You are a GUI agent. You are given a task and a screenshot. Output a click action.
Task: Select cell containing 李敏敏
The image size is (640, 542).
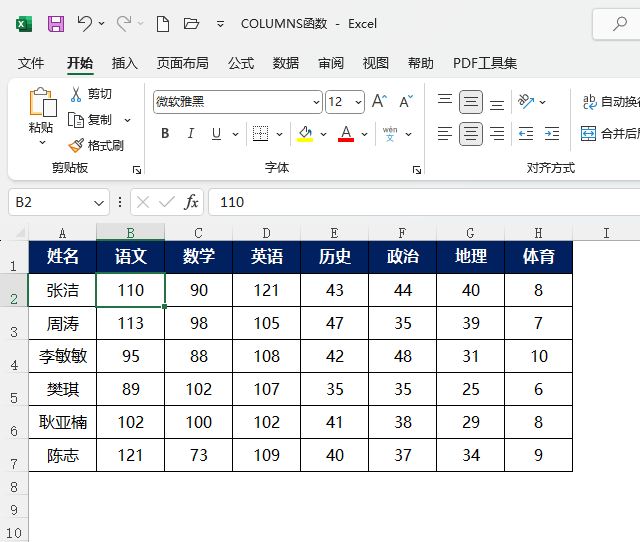click(62, 356)
